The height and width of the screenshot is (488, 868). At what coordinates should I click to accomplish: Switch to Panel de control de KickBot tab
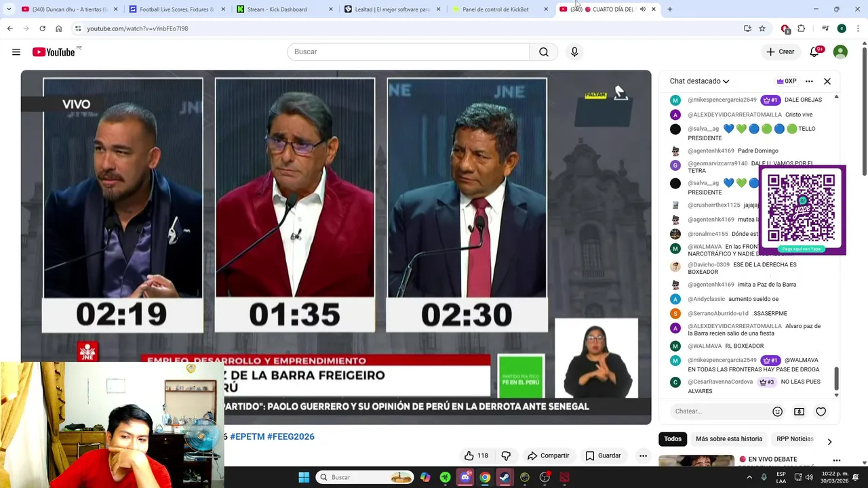pos(500,9)
